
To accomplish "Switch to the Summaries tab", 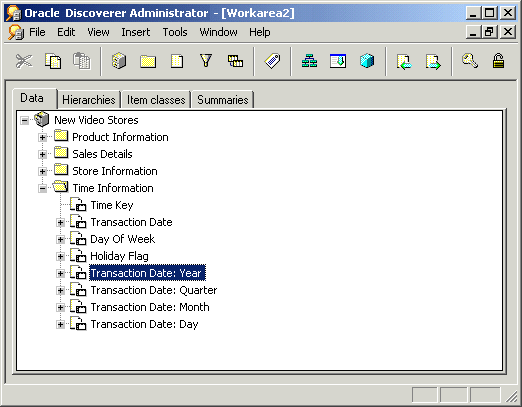I will [223, 100].
